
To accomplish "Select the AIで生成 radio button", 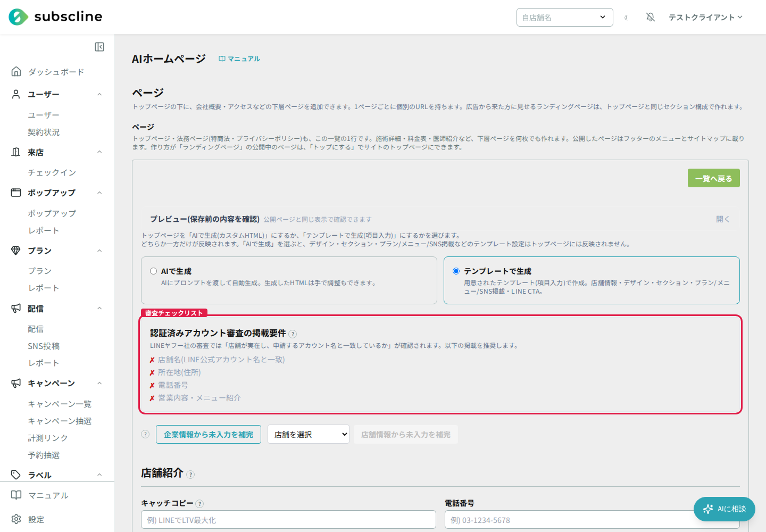I will 154,271.
